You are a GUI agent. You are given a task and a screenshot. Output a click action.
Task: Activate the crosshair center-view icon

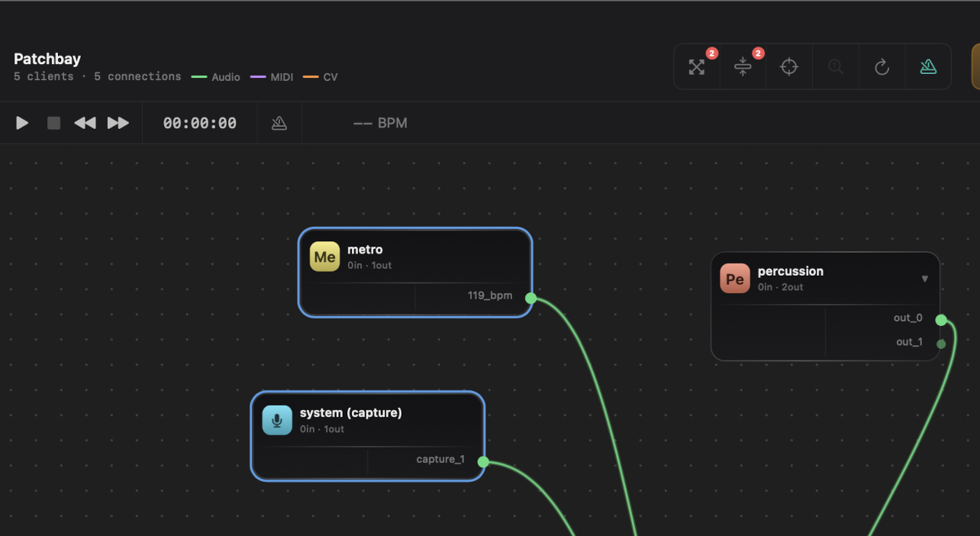789,66
